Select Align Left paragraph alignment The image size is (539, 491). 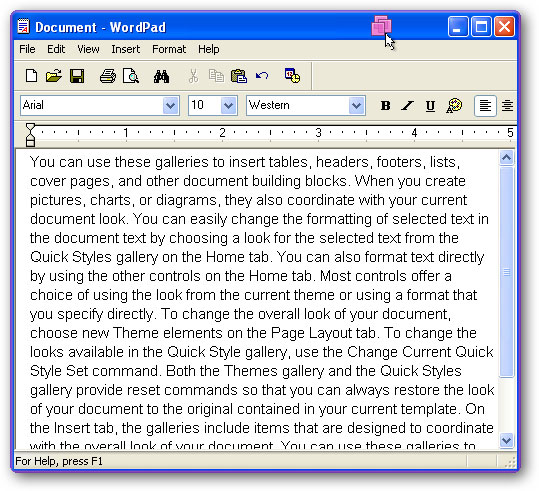click(485, 106)
